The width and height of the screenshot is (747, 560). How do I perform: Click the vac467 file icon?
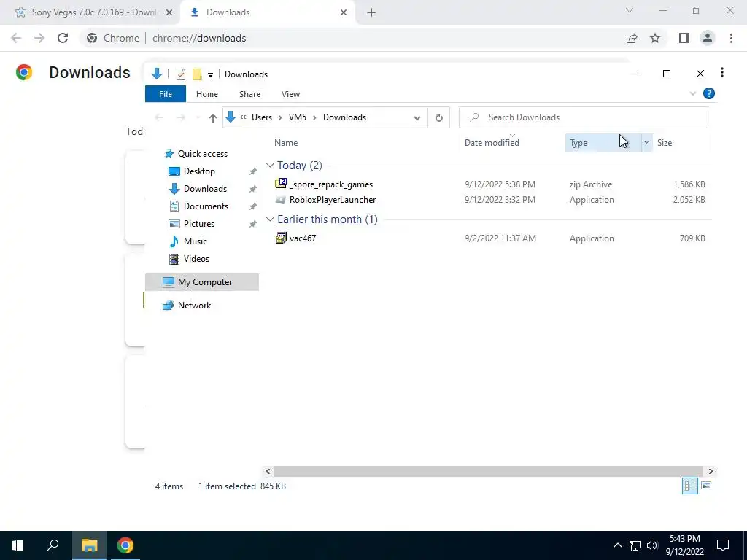point(281,238)
